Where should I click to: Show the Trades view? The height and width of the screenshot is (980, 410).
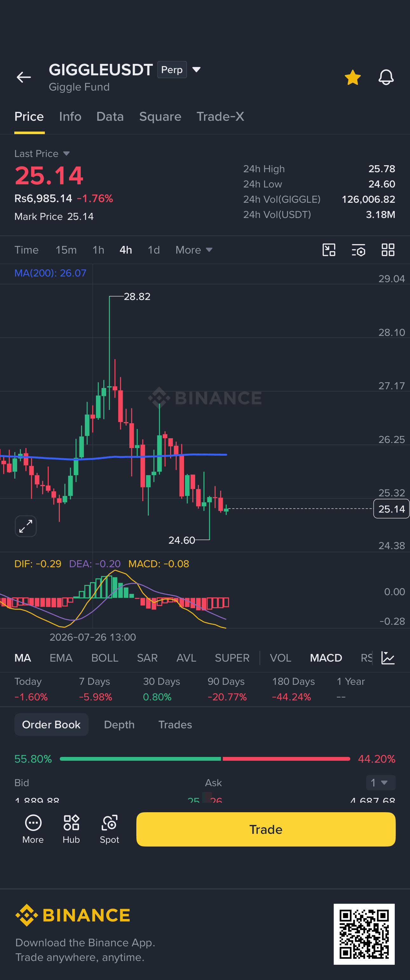175,724
